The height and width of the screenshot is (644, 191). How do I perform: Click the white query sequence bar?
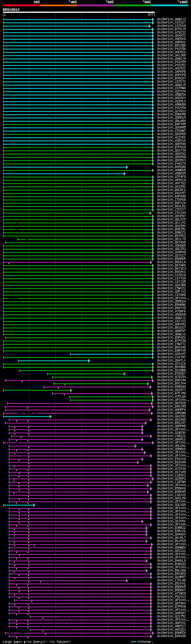click(79, 13)
